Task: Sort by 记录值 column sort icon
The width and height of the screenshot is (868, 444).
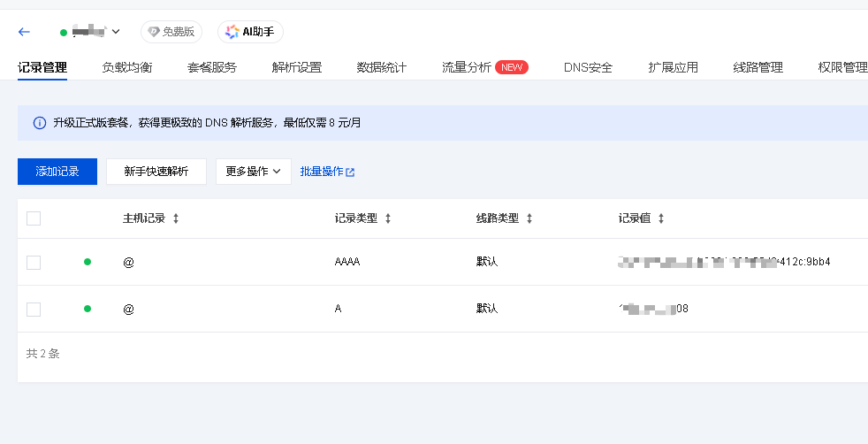Action: pos(661,218)
